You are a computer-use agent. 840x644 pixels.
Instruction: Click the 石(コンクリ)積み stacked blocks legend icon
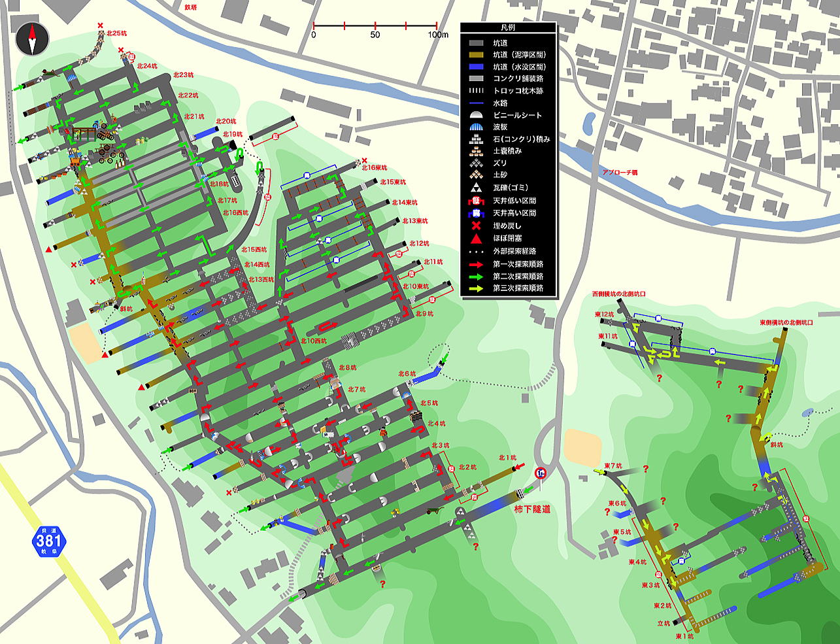[476, 139]
